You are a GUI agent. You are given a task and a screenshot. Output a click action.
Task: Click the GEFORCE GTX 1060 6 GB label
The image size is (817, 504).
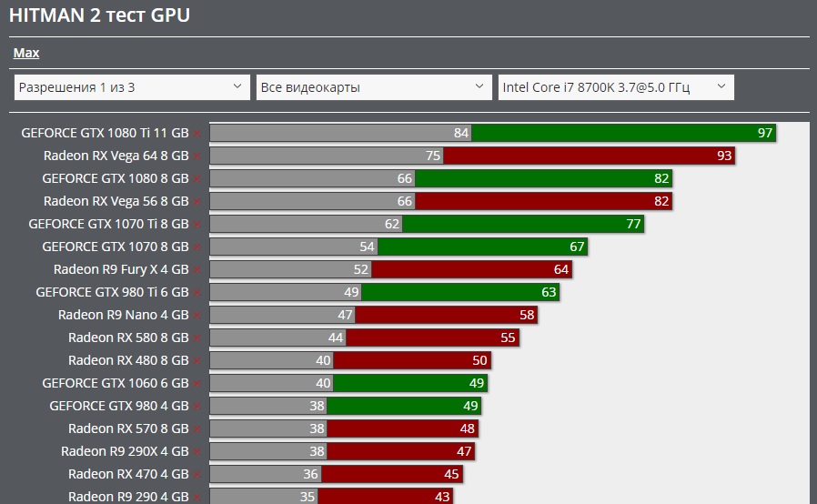[116, 383]
